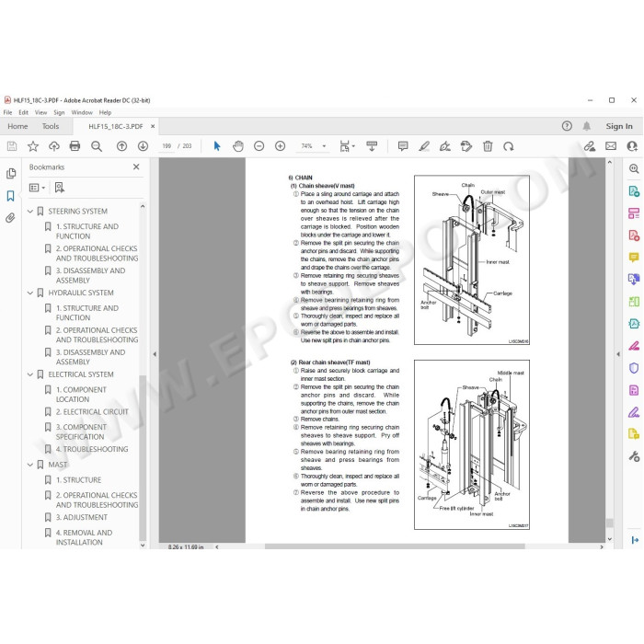Go to next page arrow
Image resolution: width=644 pixels, height=644 pixels.
[x=143, y=146]
